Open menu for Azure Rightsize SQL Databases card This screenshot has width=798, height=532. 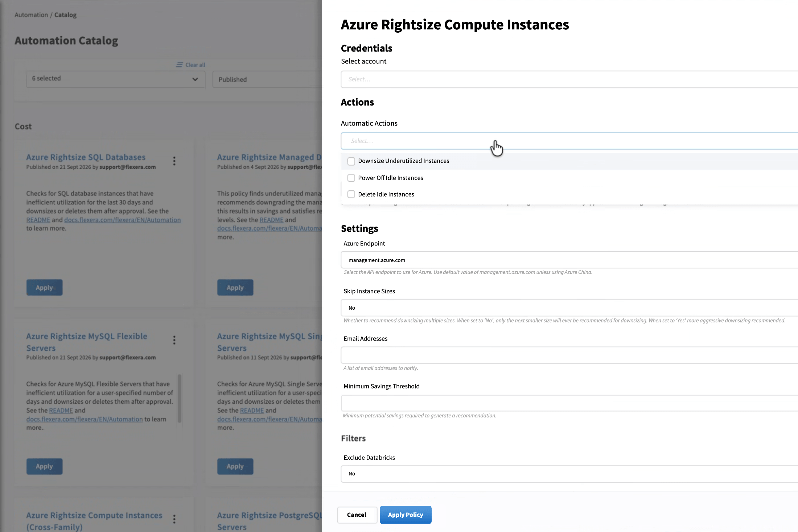[x=174, y=161]
